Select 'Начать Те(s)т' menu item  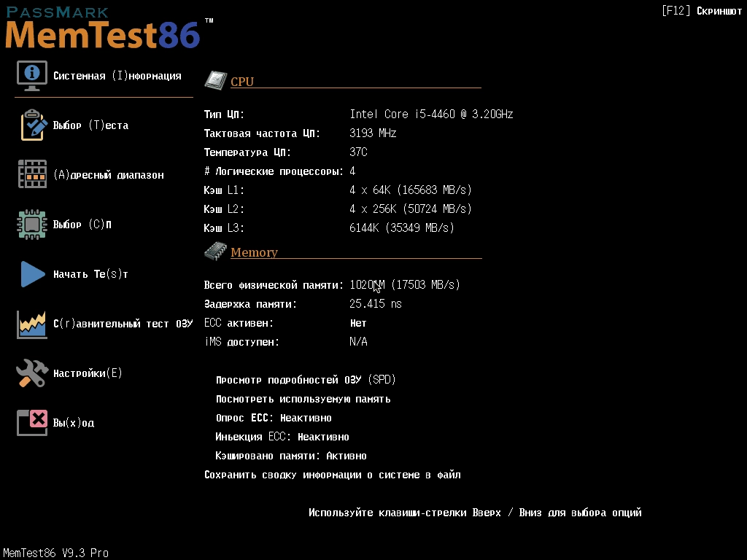click(x=90, y=274)
